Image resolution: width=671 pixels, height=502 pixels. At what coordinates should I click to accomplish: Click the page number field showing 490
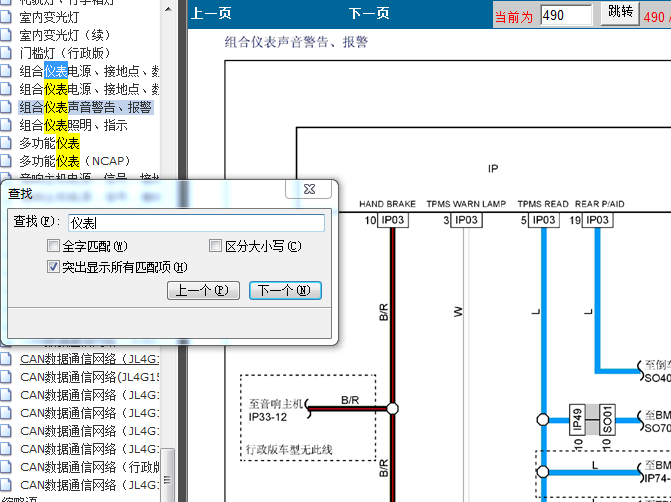pos(566,15)
